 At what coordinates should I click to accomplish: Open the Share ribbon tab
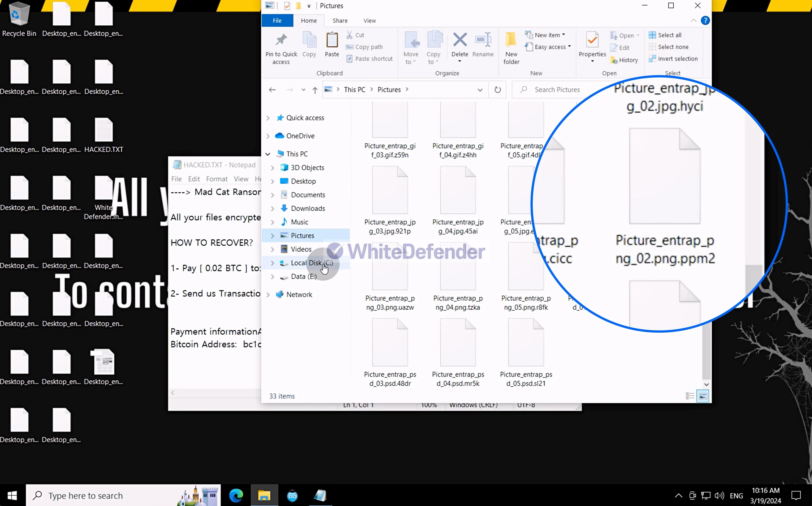[x=340, y=21]
